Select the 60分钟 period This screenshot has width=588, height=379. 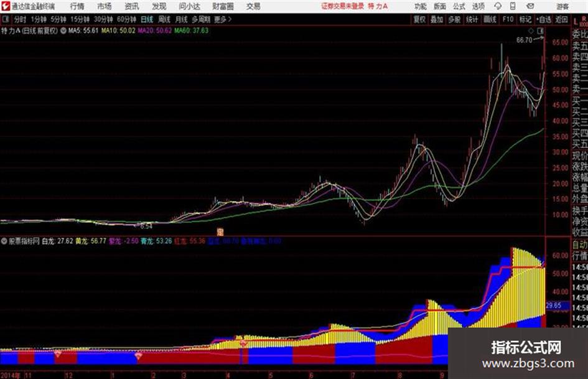click(126, 19)
